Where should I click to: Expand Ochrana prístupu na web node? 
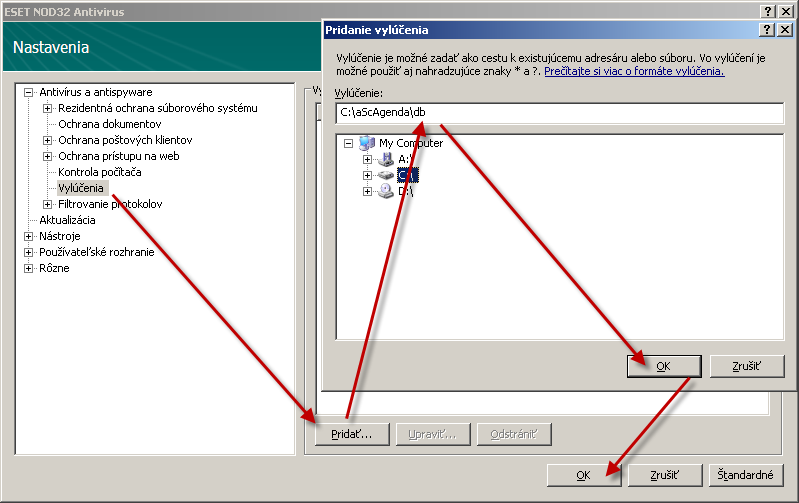point(47,156)
